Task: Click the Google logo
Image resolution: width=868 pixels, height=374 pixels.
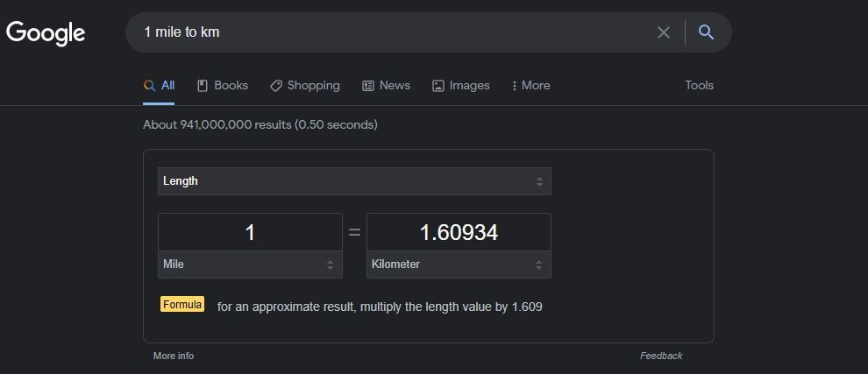Action: (x=46, y=33)
